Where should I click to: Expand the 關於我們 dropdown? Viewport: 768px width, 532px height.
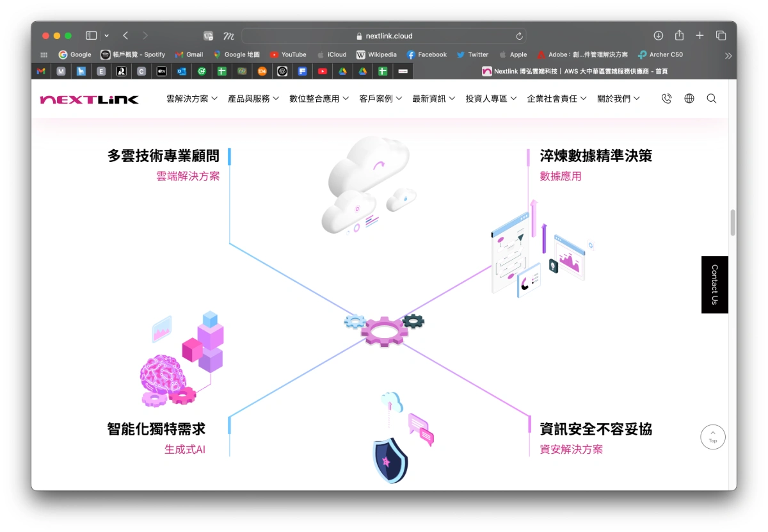[x=618, y=99]
